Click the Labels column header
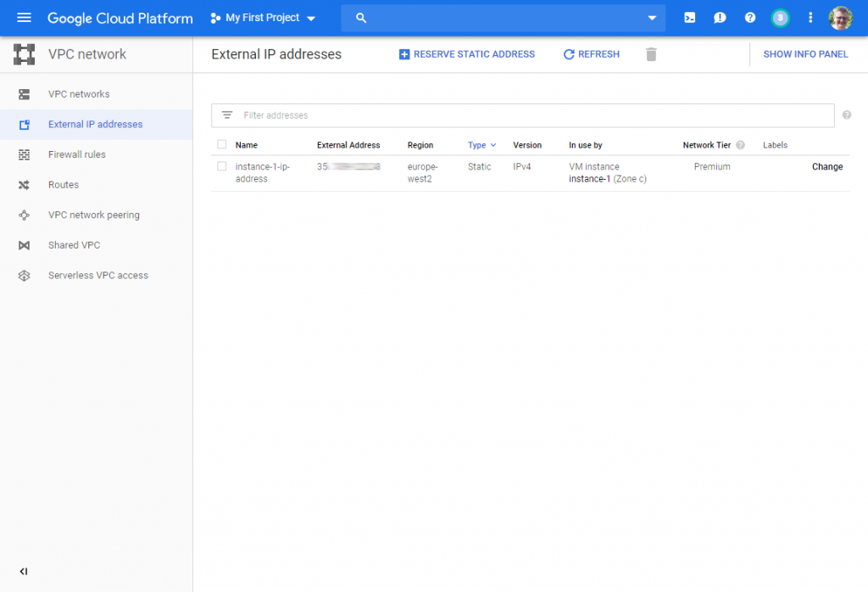The height and width of the screenshot is (592, 868). click(775, 145)
